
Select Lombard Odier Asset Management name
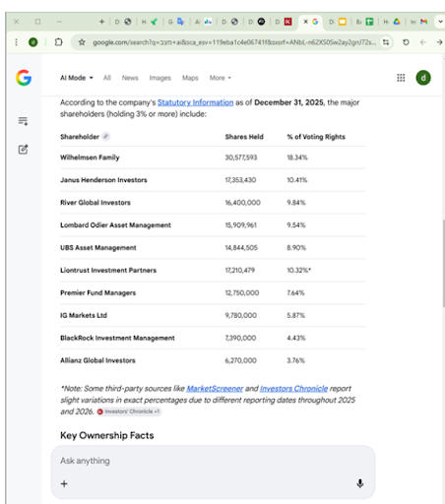click(x=115, y=225)
